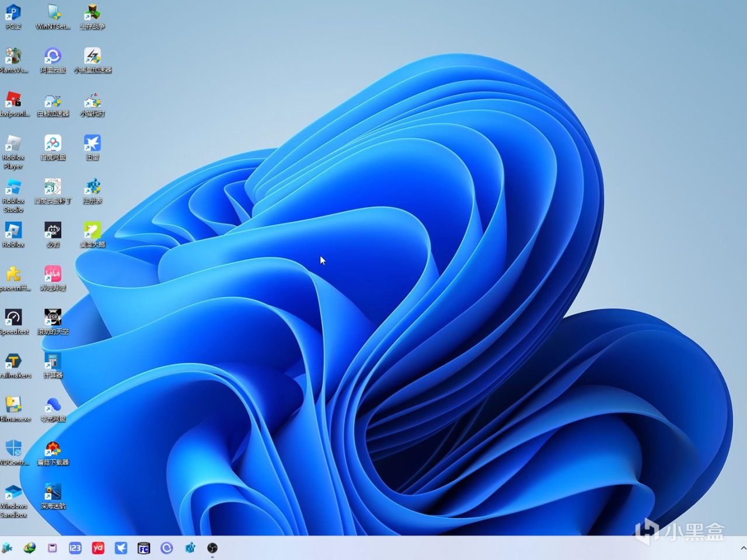Viewport: 747px width, 560px height.
Task: Open the red yd taskbar icon
Action: tap(98, 548)
